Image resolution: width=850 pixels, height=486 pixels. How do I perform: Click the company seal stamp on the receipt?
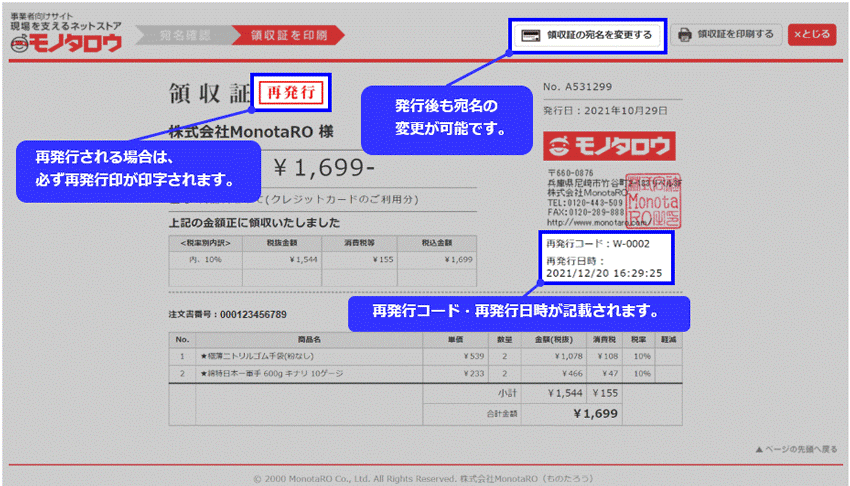click(x=653, y=200)
